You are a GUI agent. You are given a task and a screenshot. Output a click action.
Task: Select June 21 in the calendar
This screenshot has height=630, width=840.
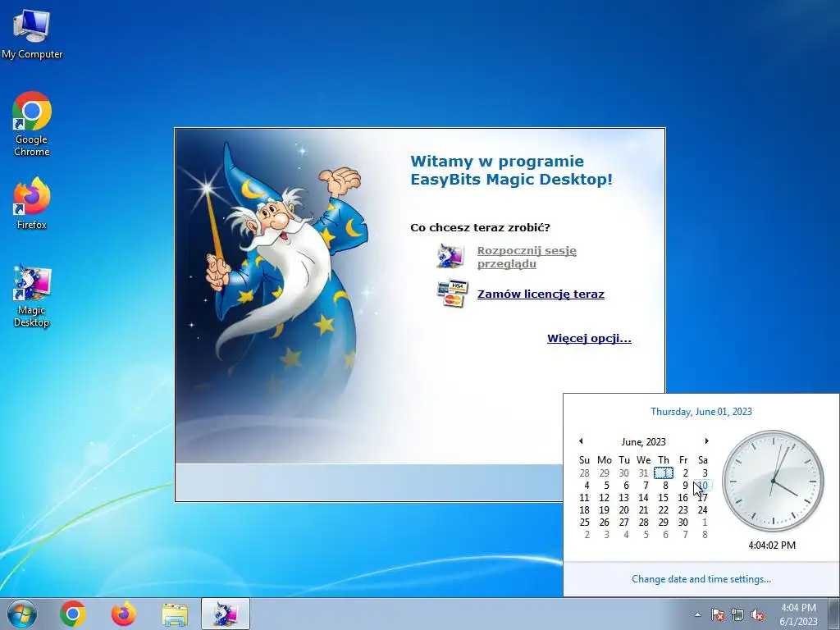[643, 510]
